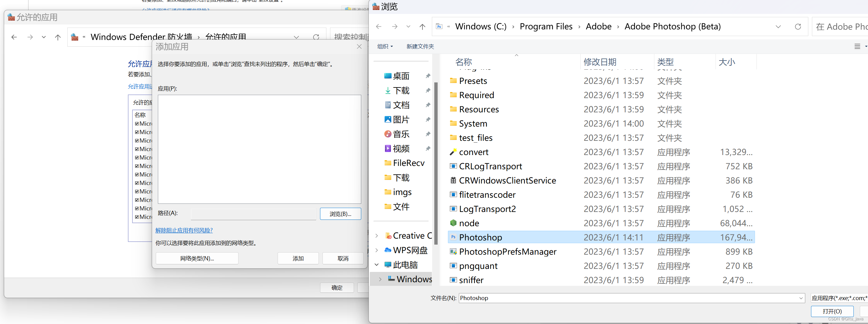868x324 pixels.
Task: Sort files by 名称 column
Action: tap(464, 62)
